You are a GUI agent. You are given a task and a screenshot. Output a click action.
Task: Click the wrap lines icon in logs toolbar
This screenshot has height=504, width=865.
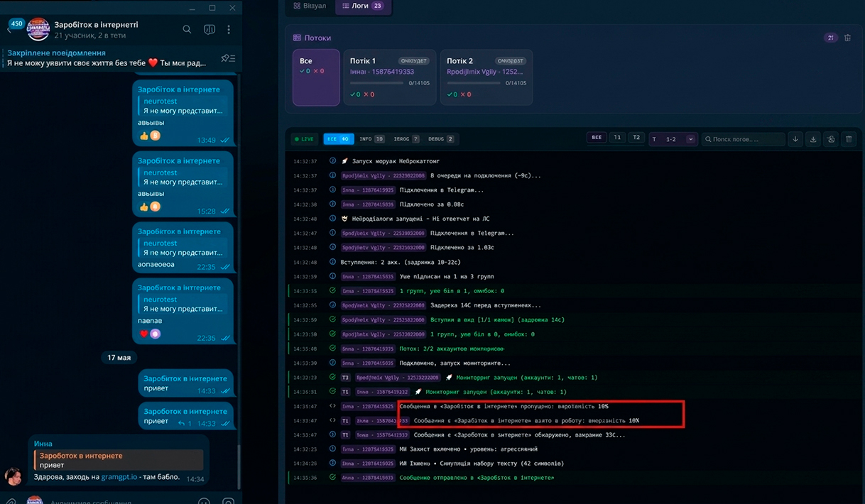[831, 139]
